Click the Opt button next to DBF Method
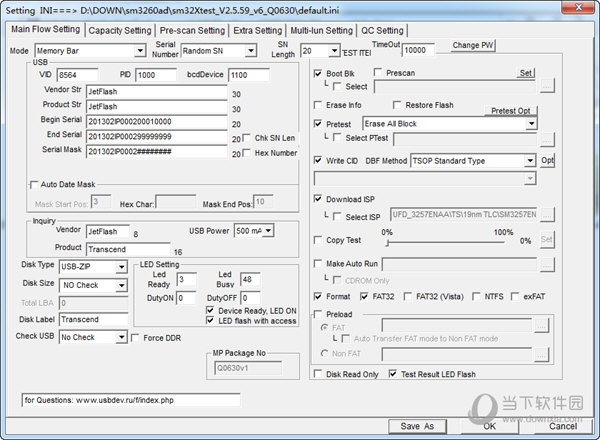The image size is (600, 440). click(x=547, y=160)
